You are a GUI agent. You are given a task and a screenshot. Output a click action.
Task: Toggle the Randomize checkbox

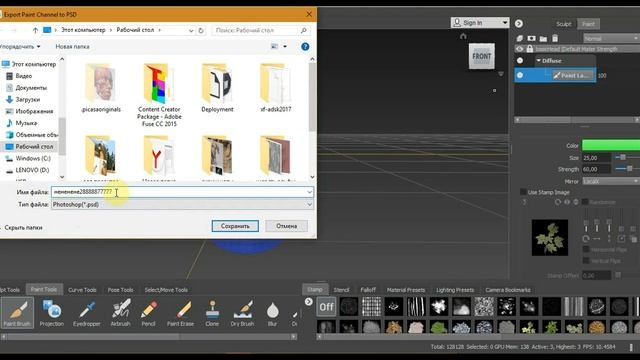(x=585, y=202)
